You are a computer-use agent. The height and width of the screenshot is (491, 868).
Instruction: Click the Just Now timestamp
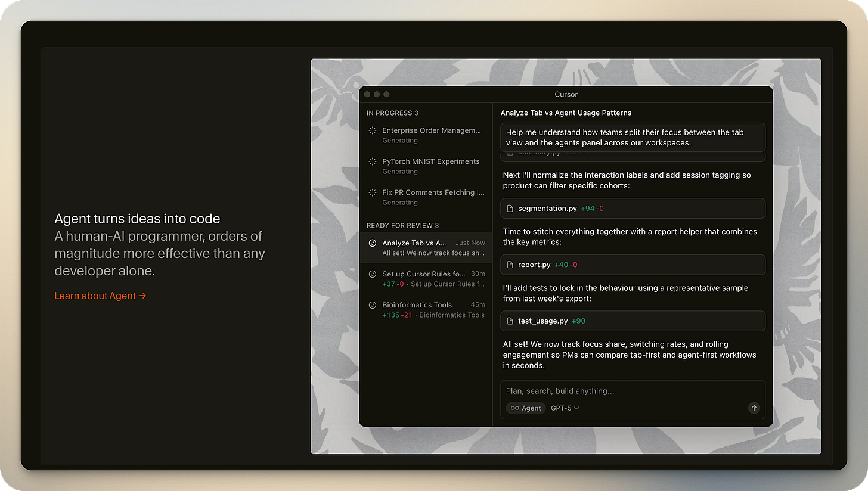pyautogui.click(x=470, y=243)
